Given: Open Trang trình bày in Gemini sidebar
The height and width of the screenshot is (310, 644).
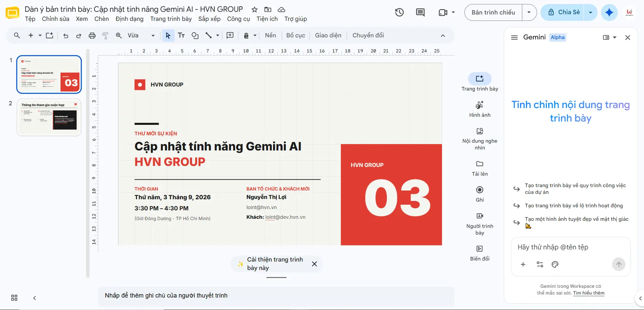Looking at the screenshot, I should [x=480, y=82].
